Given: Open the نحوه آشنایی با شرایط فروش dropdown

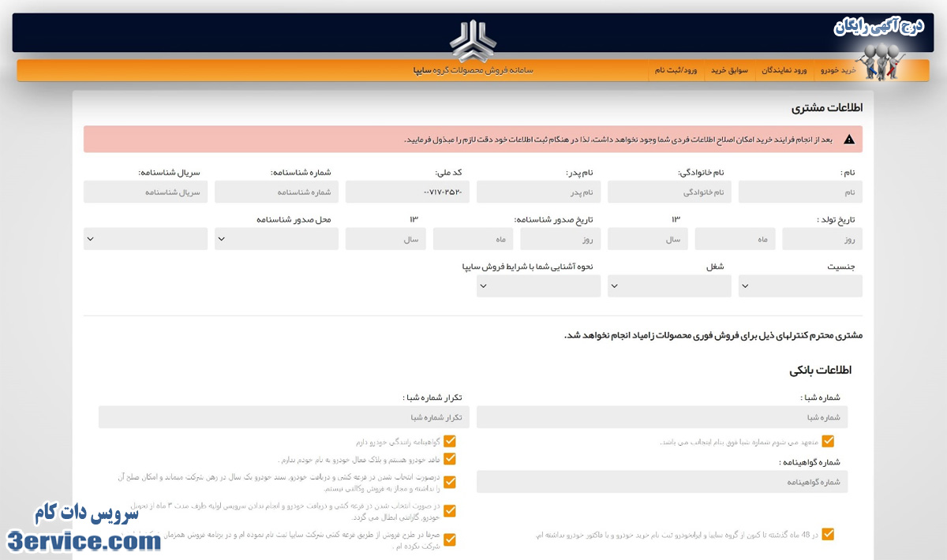Looking at the screenshot, I should pyautogui.click(x=538, y=286).
